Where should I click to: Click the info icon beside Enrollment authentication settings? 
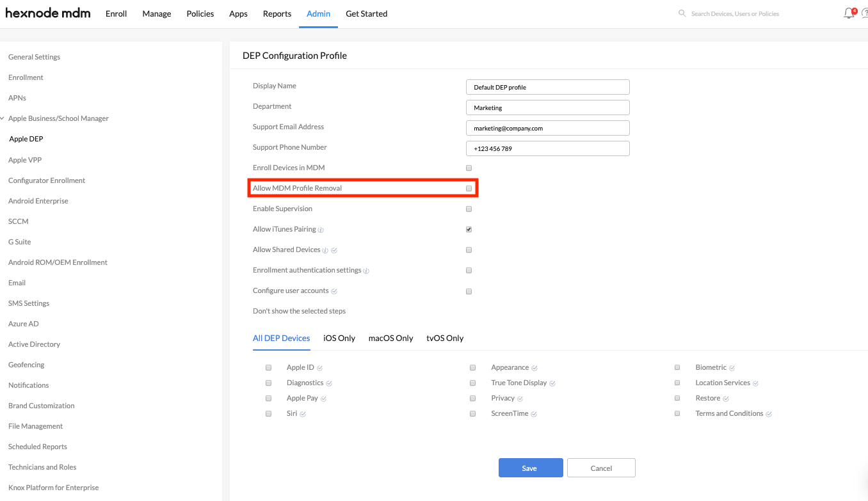[x=366, y=270]
